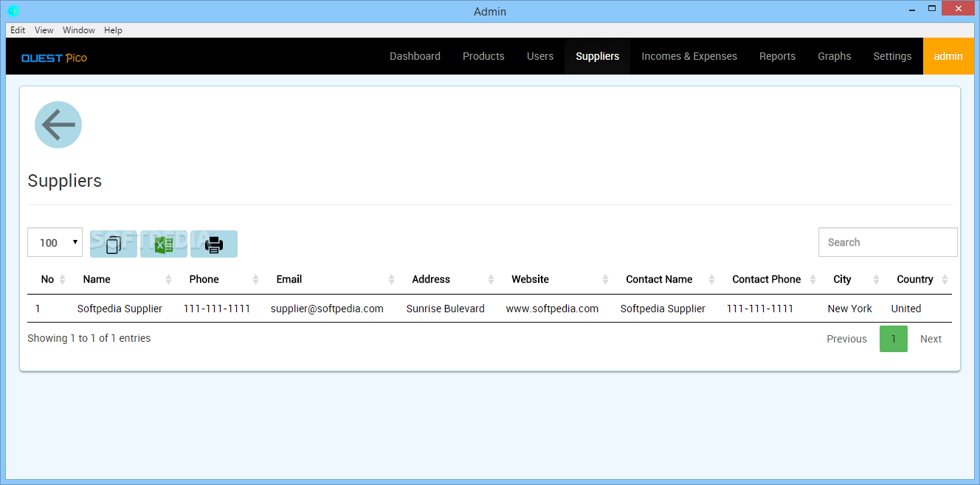Sort by the Contact Phone column arrows

coord(813,279)
